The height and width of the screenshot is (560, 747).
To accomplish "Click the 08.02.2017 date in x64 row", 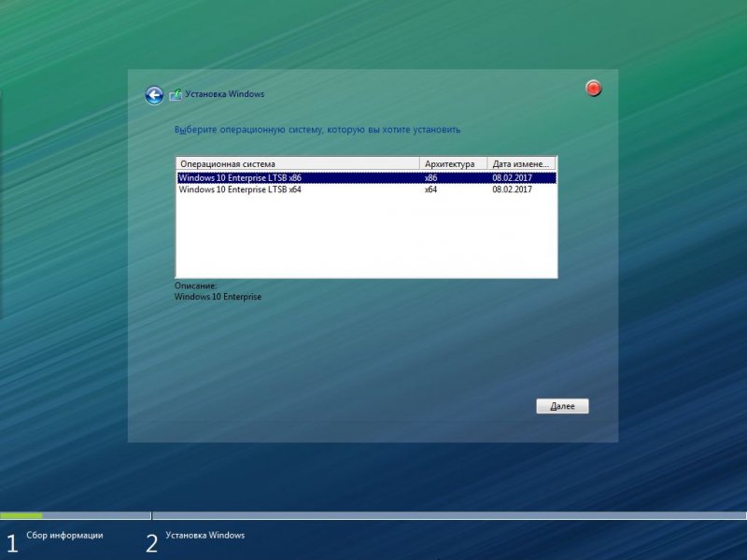I will coord(512,189).
